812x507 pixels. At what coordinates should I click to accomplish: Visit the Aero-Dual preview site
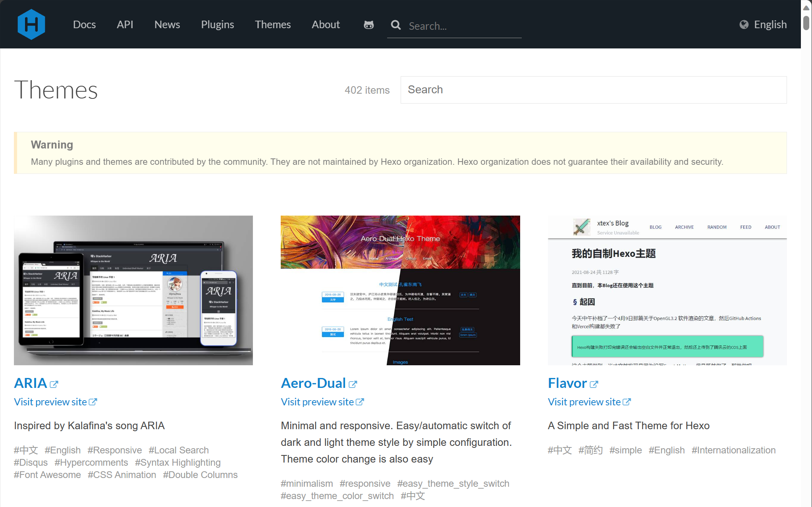tap(317, 402)
